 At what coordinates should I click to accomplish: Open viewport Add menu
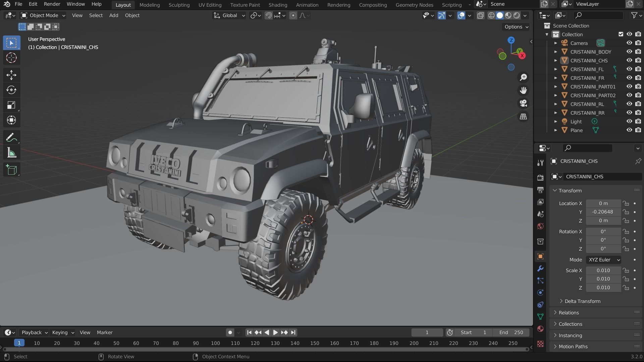coord(114,15)
